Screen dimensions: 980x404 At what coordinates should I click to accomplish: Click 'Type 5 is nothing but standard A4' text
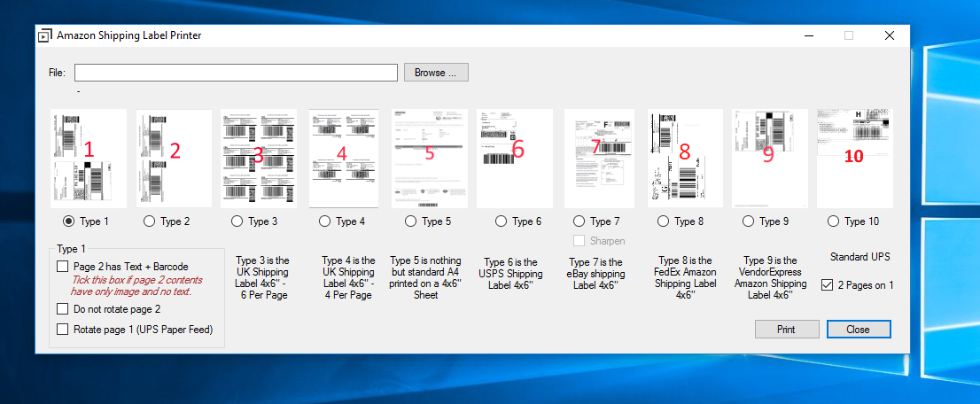tap(425, 277)
